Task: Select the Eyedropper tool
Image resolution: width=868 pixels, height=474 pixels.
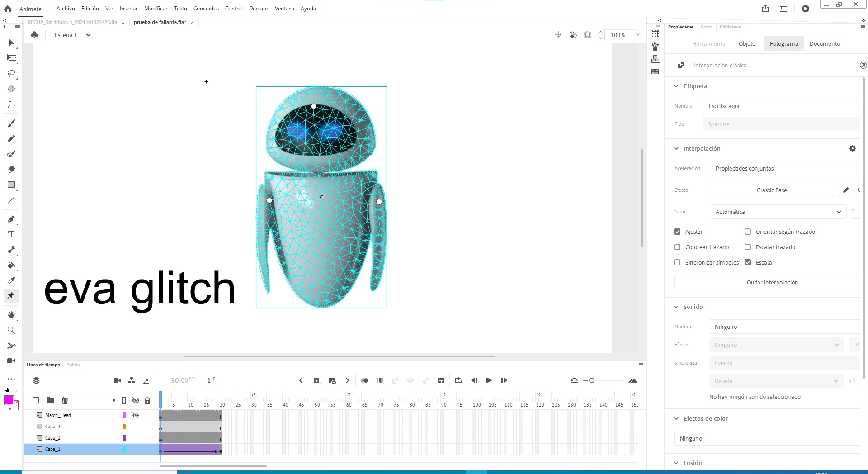Action: point(11,280)
